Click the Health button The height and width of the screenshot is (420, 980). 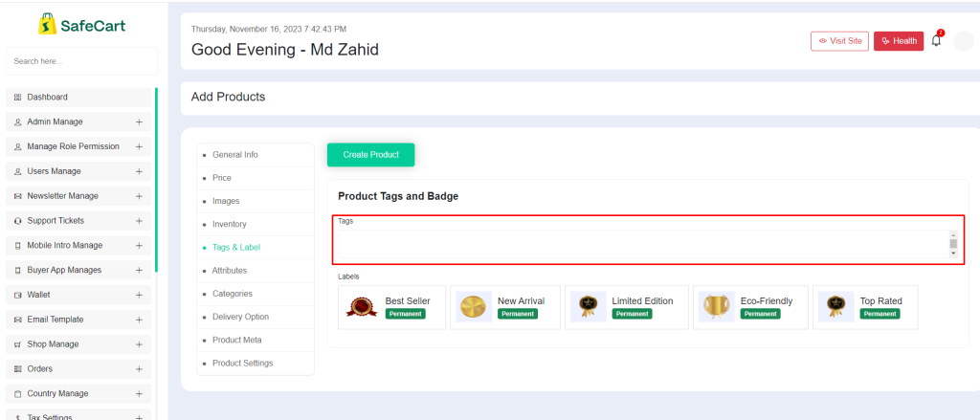tap(899, 41)
